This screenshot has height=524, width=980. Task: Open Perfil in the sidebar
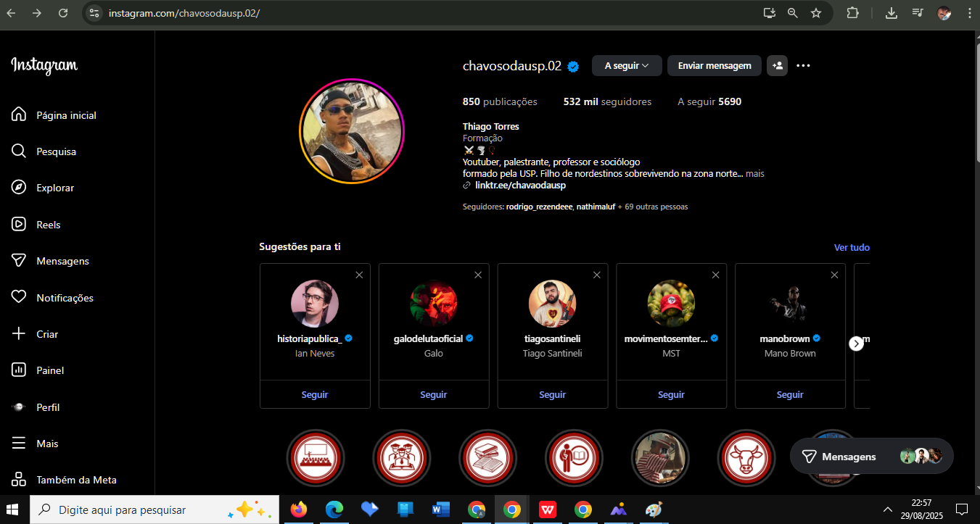click(36, 407)
